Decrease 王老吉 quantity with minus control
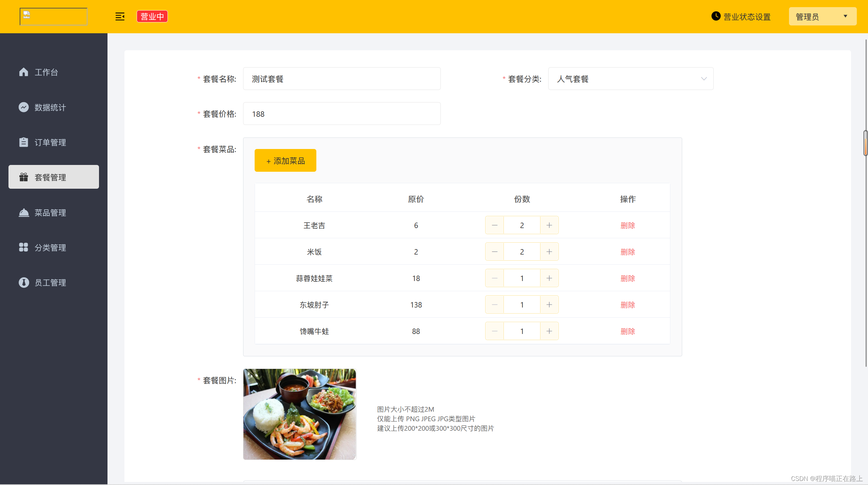Viewport: 868px width, 485px height. pos(494,225)
